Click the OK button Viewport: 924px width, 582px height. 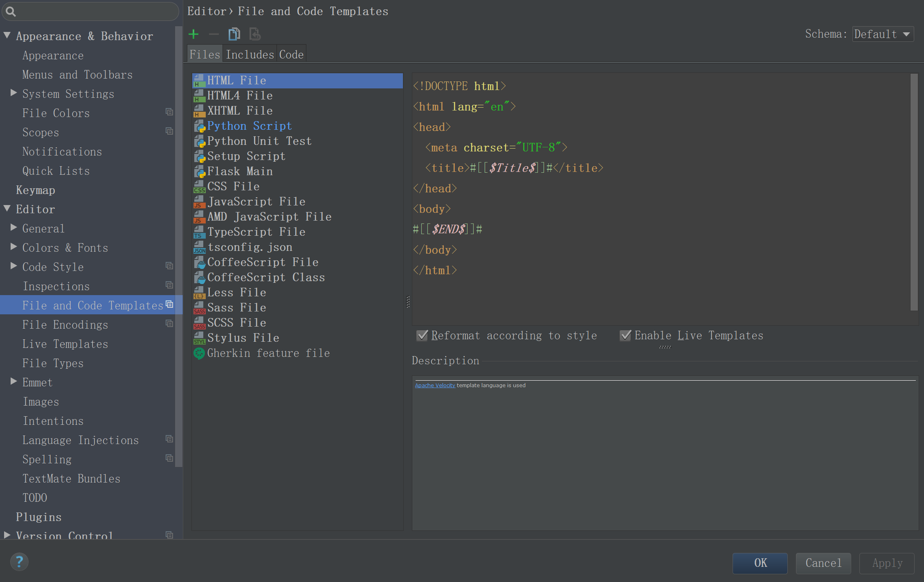point(759,562)
